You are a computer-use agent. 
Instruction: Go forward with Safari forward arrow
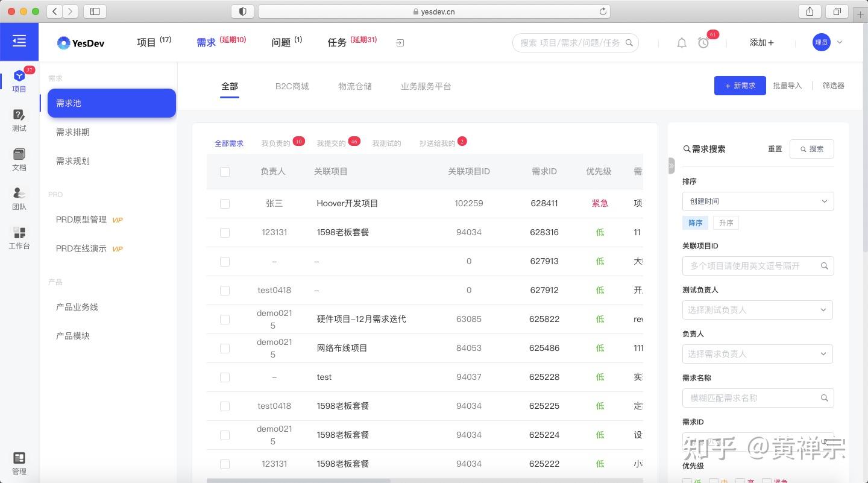(71, 11)
